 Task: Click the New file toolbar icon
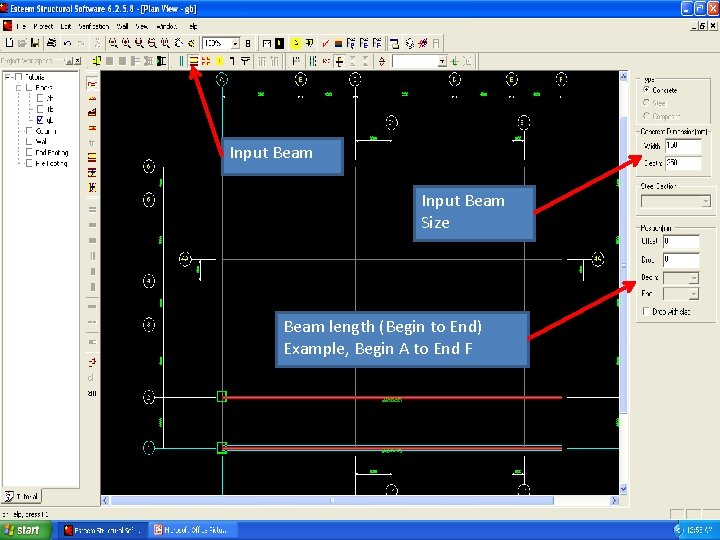click(9, 43)
